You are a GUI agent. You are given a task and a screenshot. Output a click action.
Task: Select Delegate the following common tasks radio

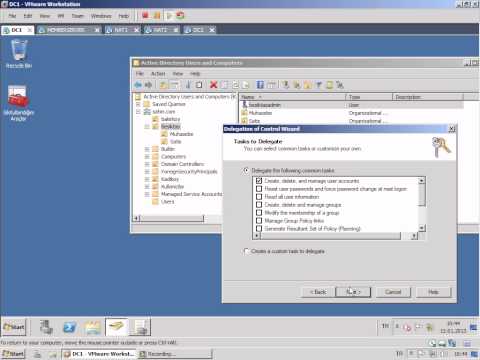tap(246, 170)
